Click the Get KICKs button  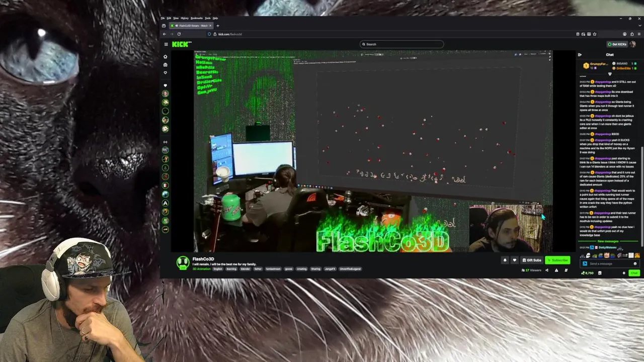pyautogui.click(x=616, y=44)
